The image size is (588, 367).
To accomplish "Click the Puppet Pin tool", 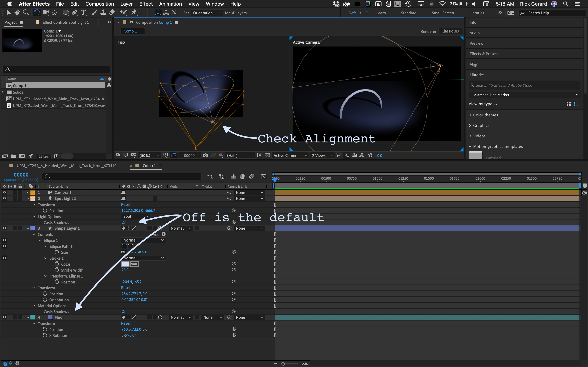I will pos(134,13).
